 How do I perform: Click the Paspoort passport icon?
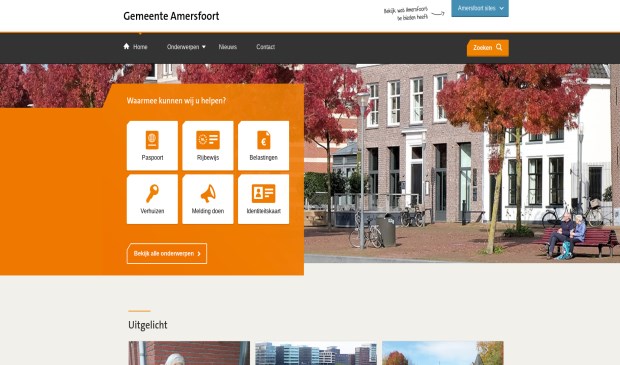(x=152, y=140)
